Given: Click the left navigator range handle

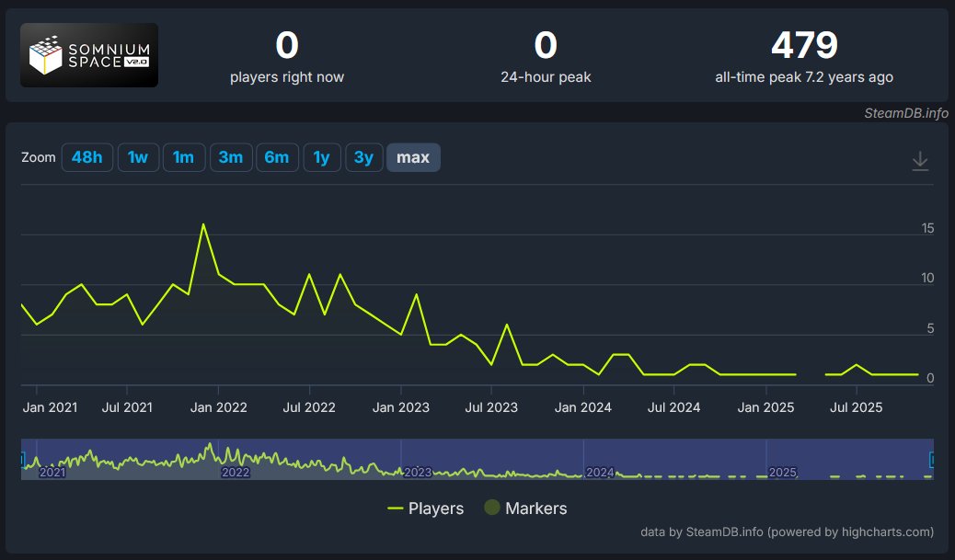Looking at the screenshot, I should coord(22,460).
